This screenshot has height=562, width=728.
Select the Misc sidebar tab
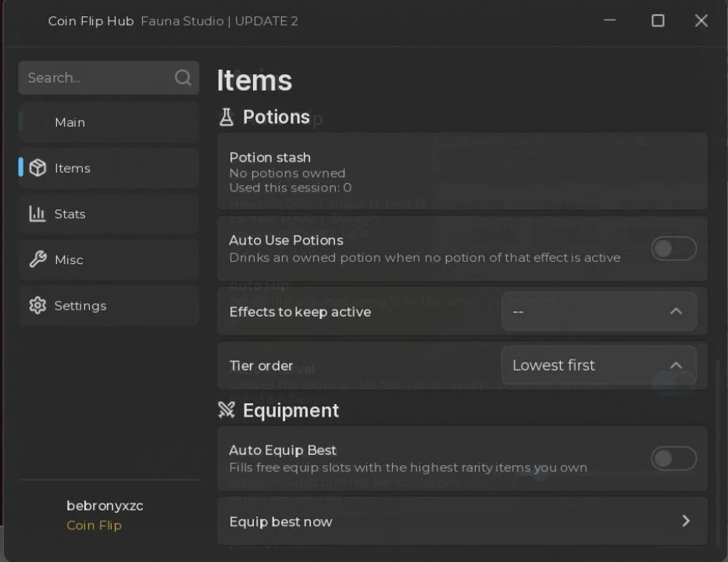click(x=109, y=260)
